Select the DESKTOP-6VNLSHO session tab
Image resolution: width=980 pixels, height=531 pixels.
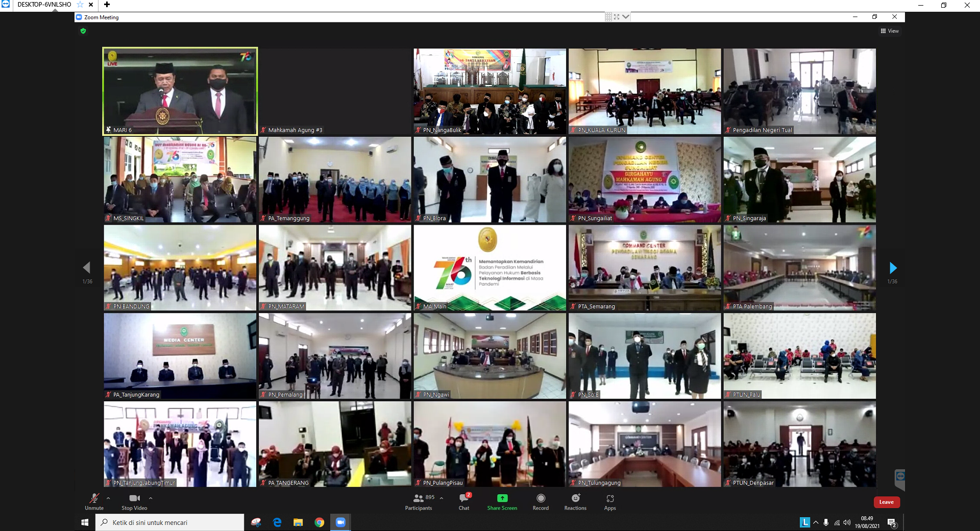tap(44, 5)
